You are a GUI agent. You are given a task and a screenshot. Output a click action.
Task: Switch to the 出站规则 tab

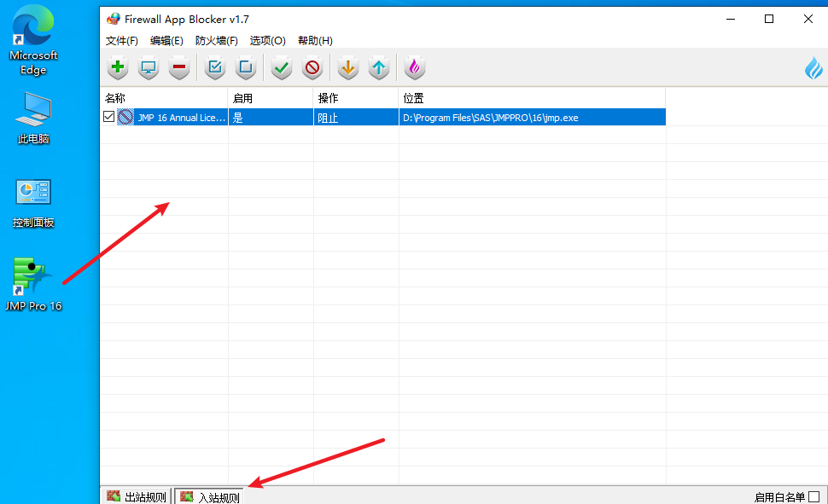pos(137,496)
